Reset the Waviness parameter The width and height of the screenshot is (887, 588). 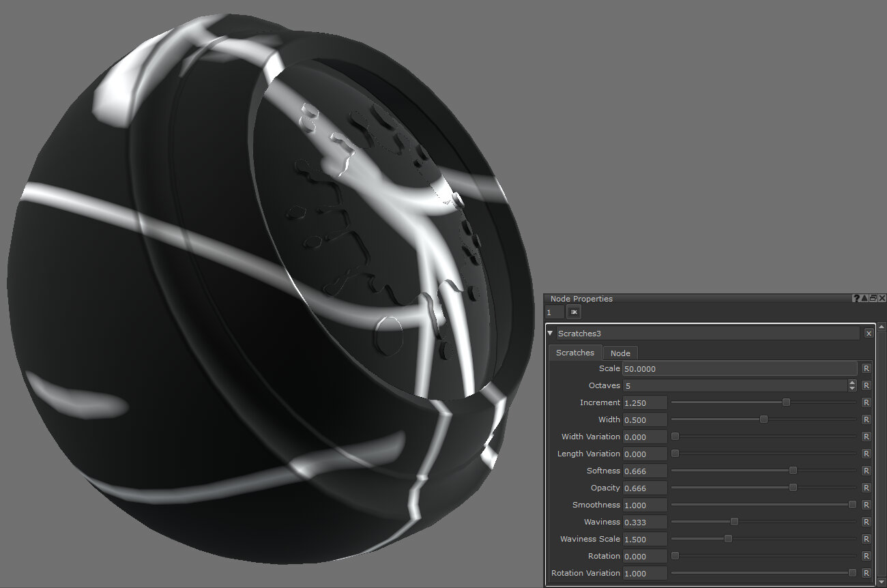pyautogui.click(x=866, y=522)
